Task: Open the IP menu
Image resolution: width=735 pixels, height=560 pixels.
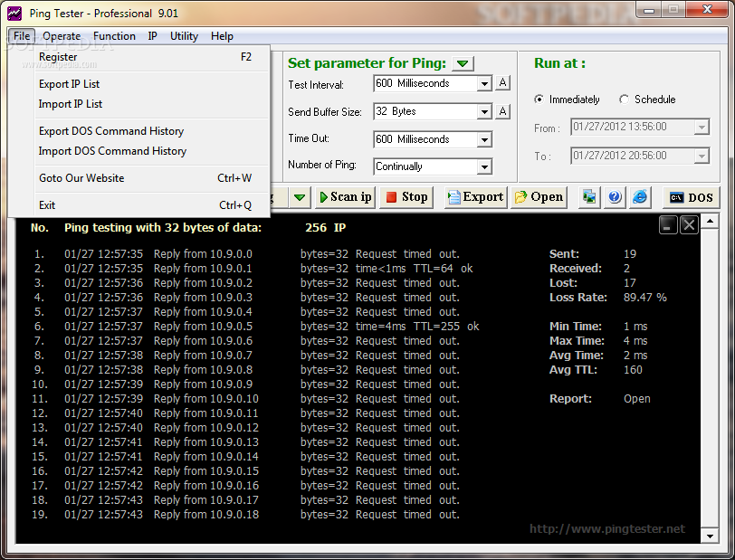Action: [152, 36]
